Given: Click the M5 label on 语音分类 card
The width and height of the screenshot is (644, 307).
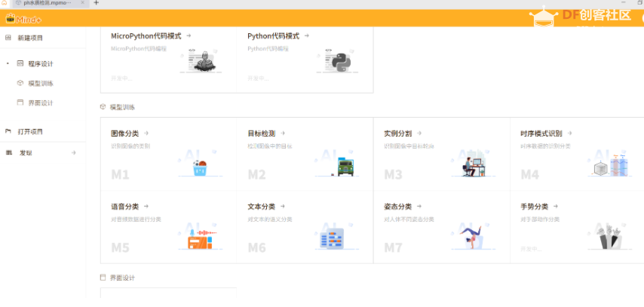Looking at the screenshot, I should click(120, 248).
